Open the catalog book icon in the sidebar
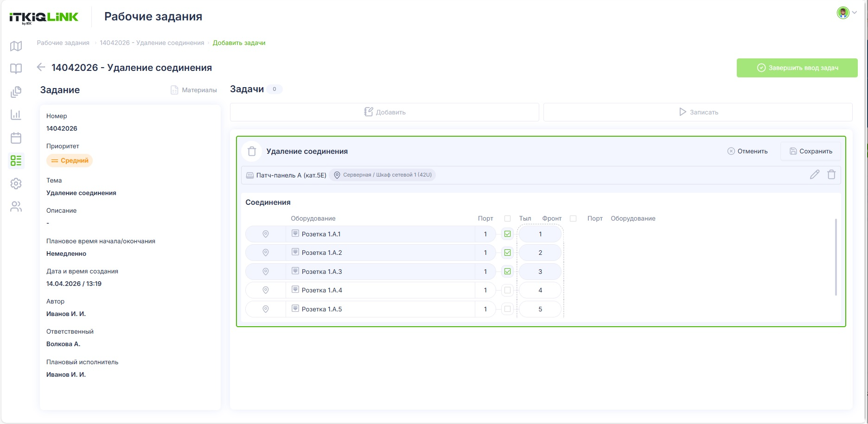Viewport: 868px width, 424px height. pyautogui.click(x=16, y=69)
